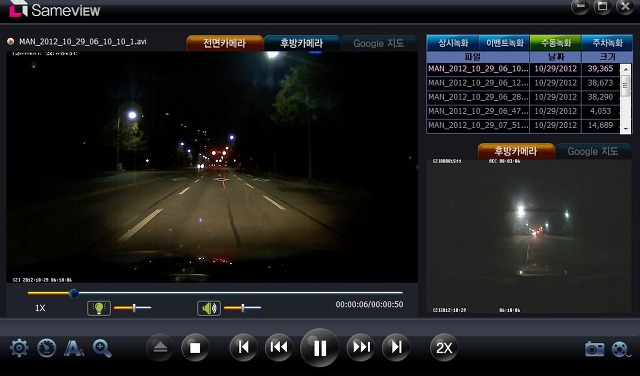640x376 pixels.
Task: Click the file list scrollbar down arrow
Action: (626, 129)
